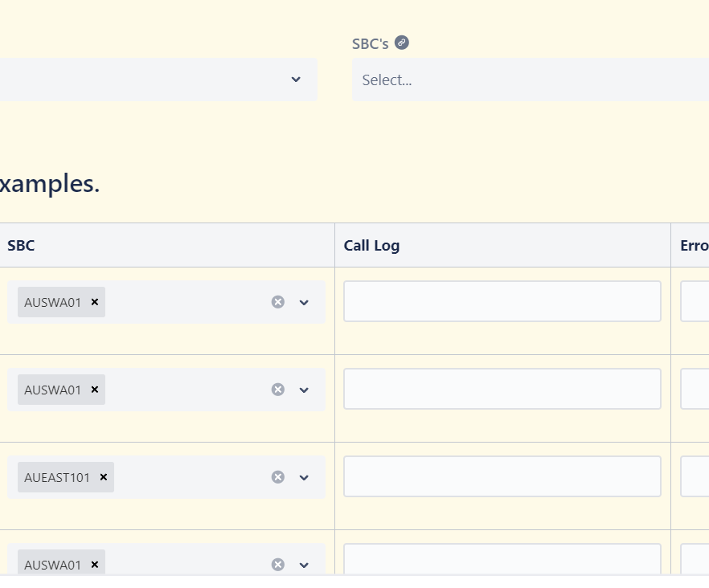Expand the first row SBC dropdown
The height and width of the screenshot is (588, 709).
[304, 302]
